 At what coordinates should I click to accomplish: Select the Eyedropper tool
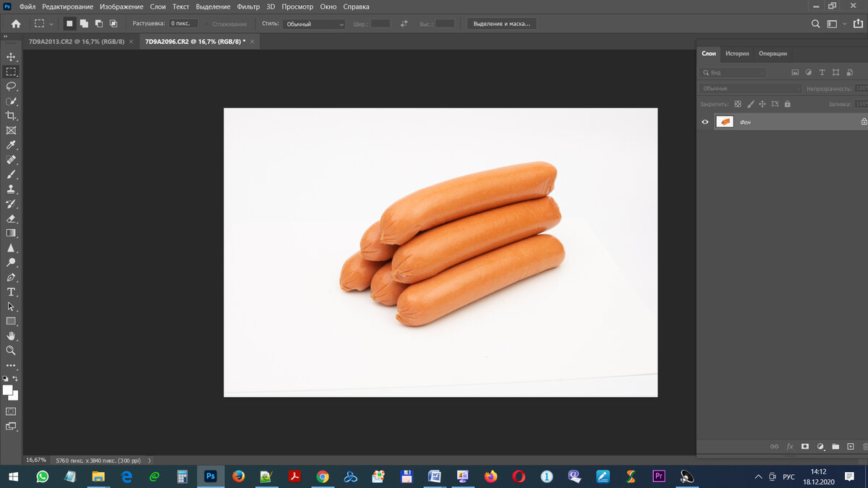point(11,145)
